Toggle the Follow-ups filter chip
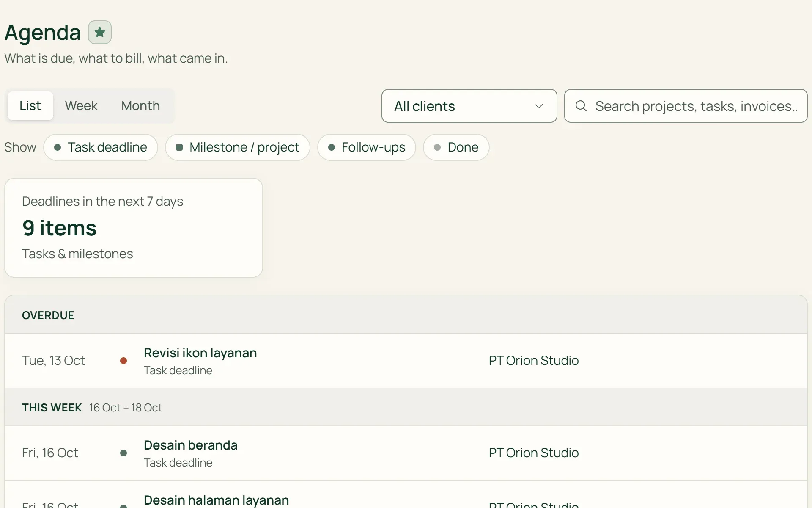The image size is (812, 508). [x=367, y=147]
